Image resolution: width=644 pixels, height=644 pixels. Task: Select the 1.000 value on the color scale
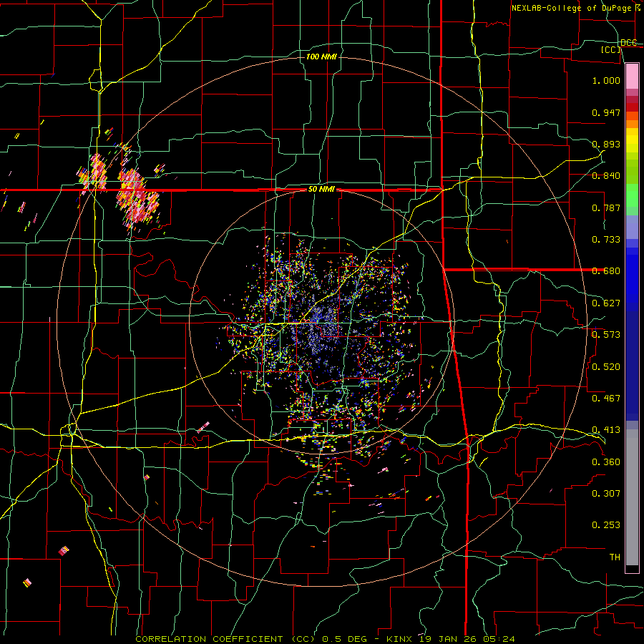tap(606, 80)
